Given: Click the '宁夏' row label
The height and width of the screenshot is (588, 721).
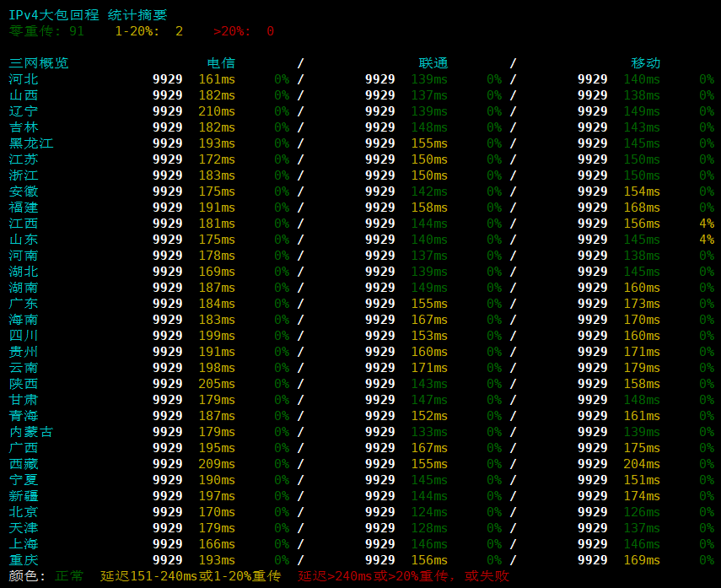Looking at the screenshot, I should point(24,480).
